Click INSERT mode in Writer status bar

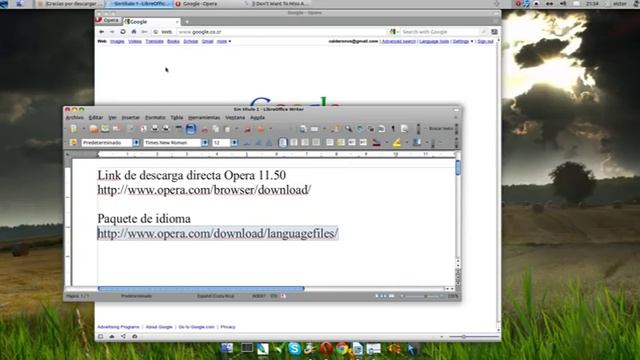pyautogui.click(x=259, y=296)
